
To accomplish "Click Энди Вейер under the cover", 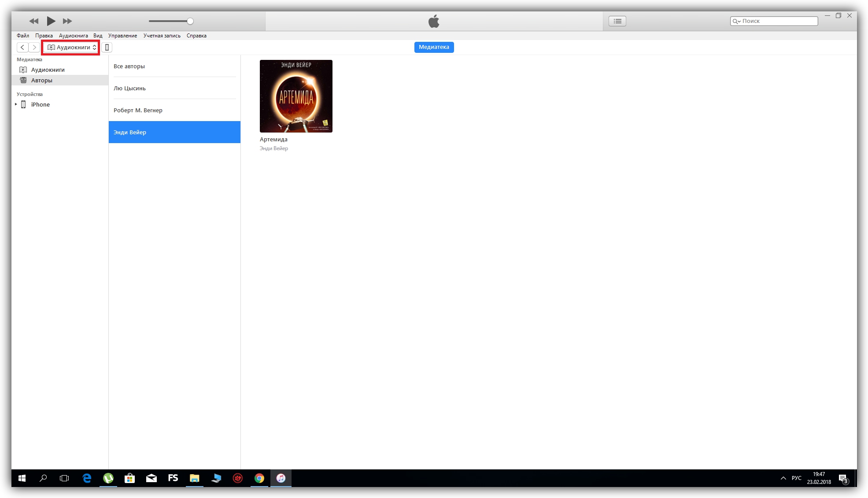I will [x=274, y=148].
